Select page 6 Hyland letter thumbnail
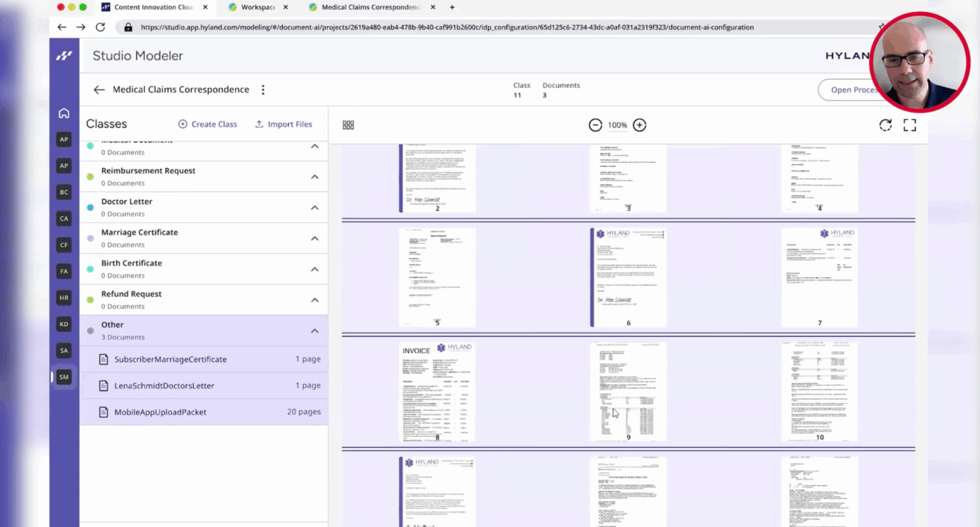Screen dimensions: 980x527 (628, 278)
